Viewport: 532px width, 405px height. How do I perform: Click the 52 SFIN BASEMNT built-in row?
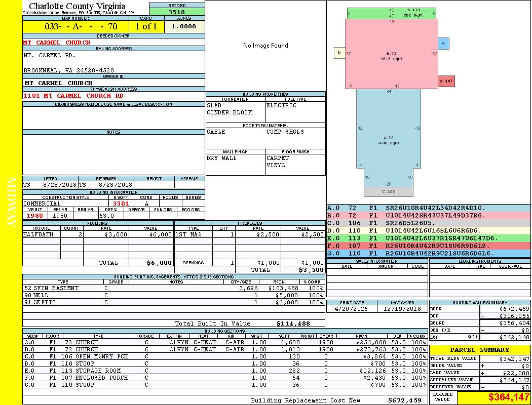click(174, 288)
